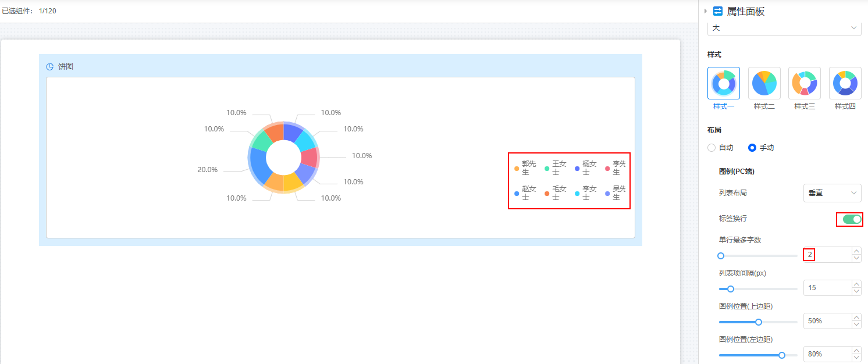Viewport: 868px width, 364px height.
Task: Click the 属性面板 panel icon
Action: [718, 11]
